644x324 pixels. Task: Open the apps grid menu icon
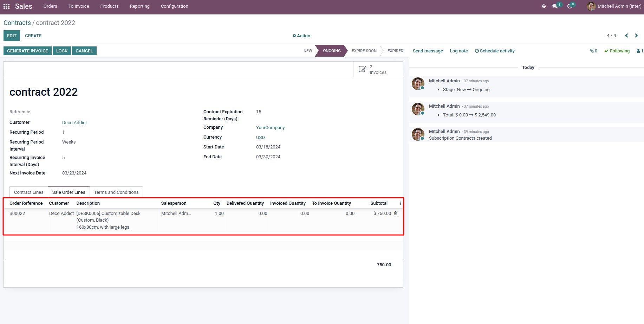(x=6, y=6)
